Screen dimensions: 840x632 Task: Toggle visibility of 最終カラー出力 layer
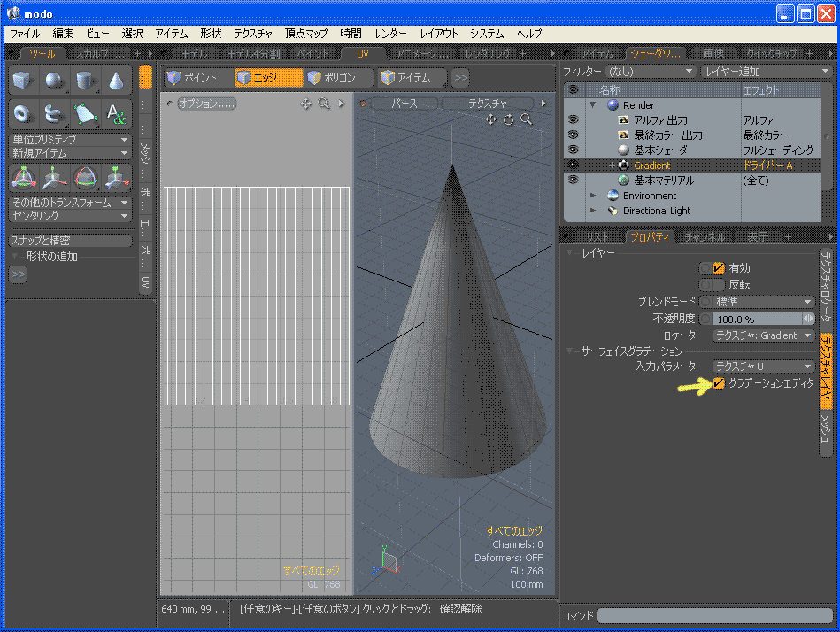[x=574, y=135]
